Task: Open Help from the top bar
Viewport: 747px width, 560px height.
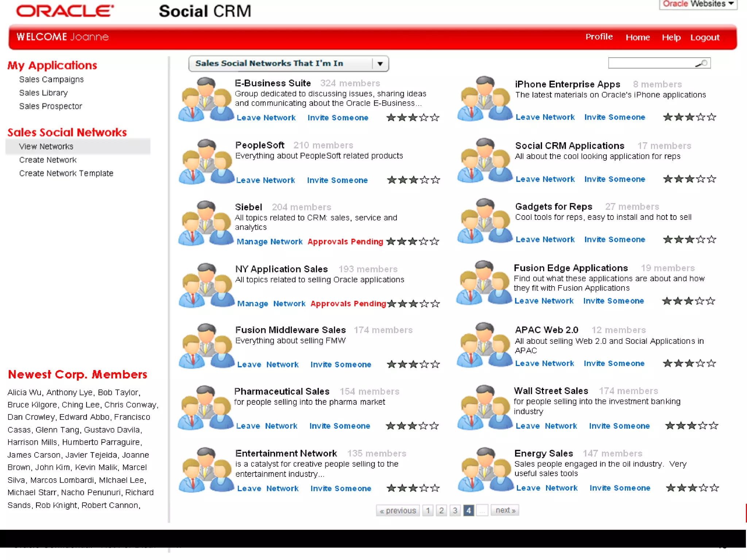Action: pos(671,37)
